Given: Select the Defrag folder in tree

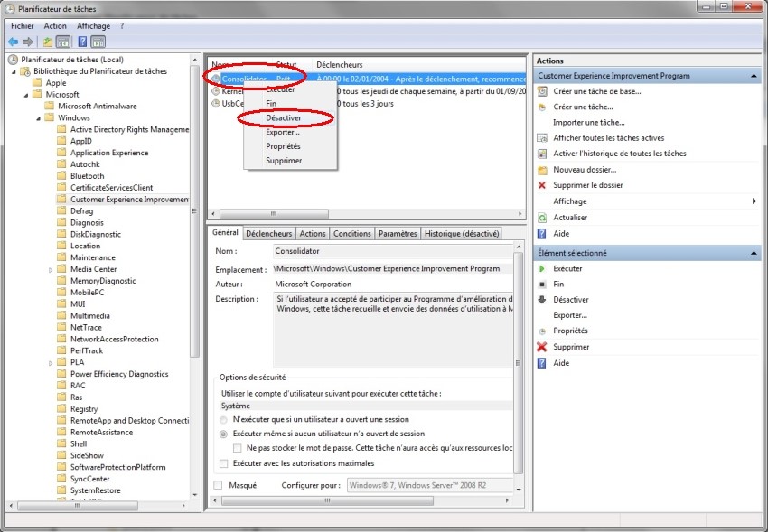Looking at the screenshot, I should coord(81,210).
